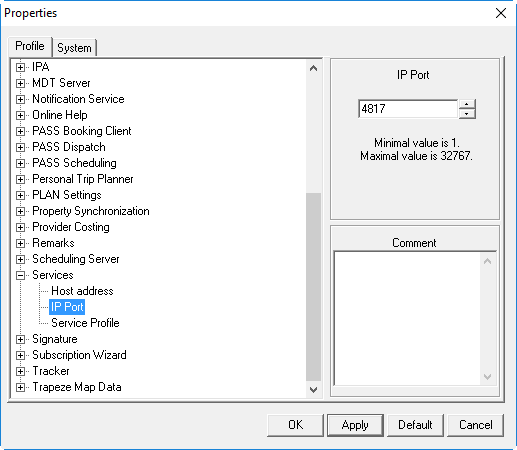The height and width of the screenshot is (450, 517).
Task: Expand the Personal Trip Planner node
Action: click(x=20, y=179)
